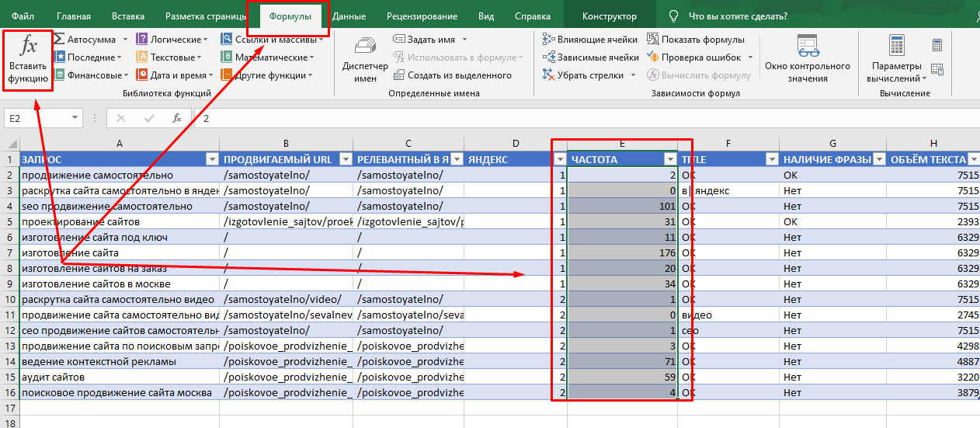Switch to Вид tab
980x428 pixels.
[486, 16]
